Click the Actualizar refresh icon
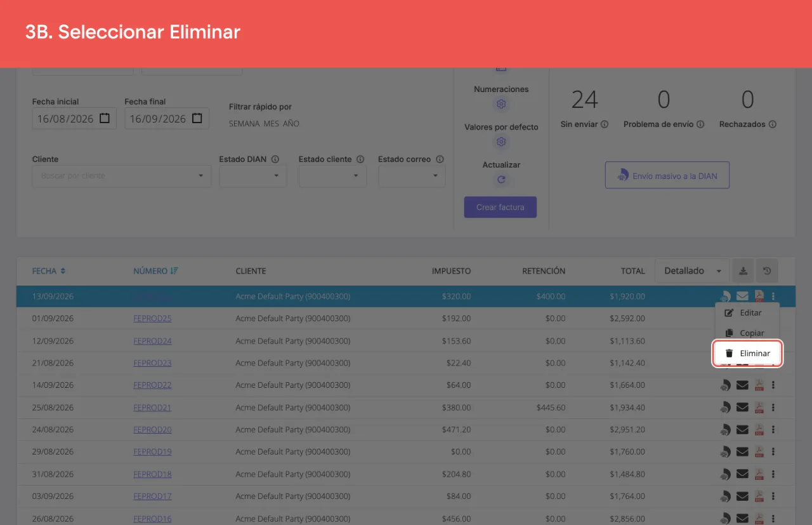Image resolution: width=812 pixels, height=525 pixels. click(501, 180)
